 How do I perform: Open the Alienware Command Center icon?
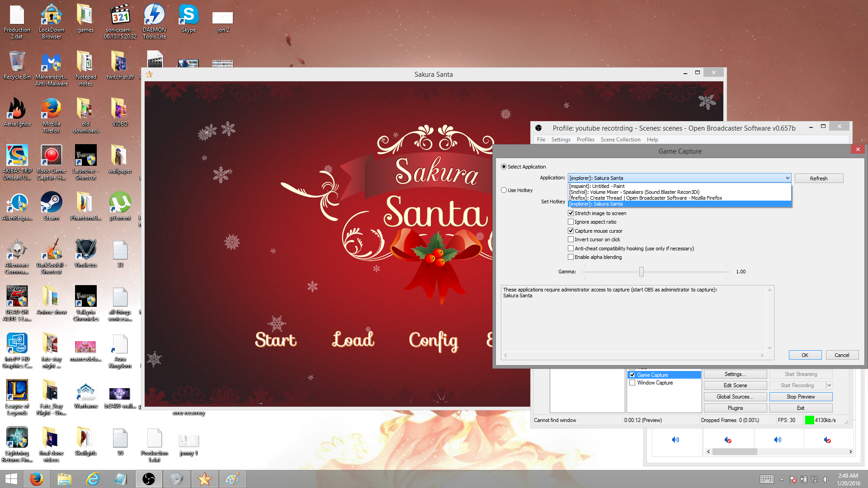point(17,256)
